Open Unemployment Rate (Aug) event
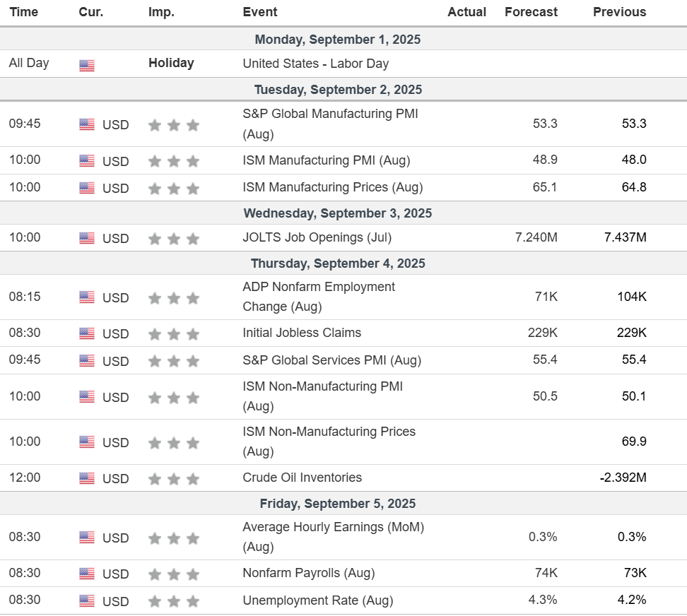 point(318,600)
